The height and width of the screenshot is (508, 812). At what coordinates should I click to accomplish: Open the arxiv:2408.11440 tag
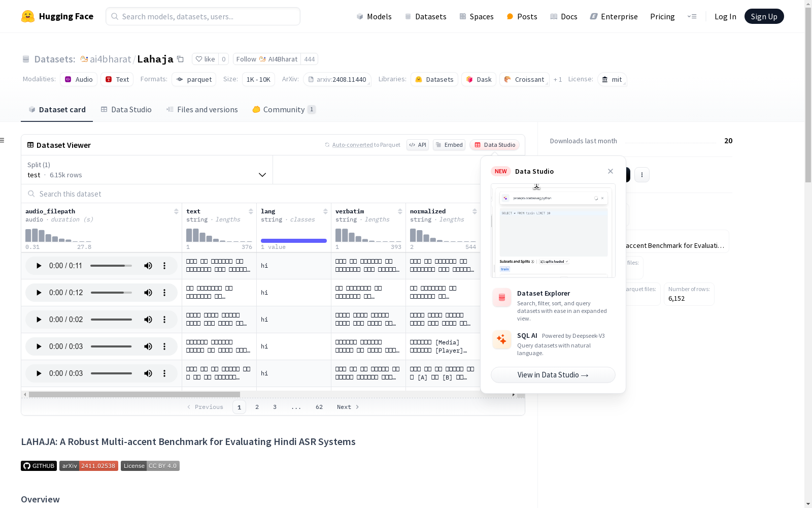click(337, 79)
